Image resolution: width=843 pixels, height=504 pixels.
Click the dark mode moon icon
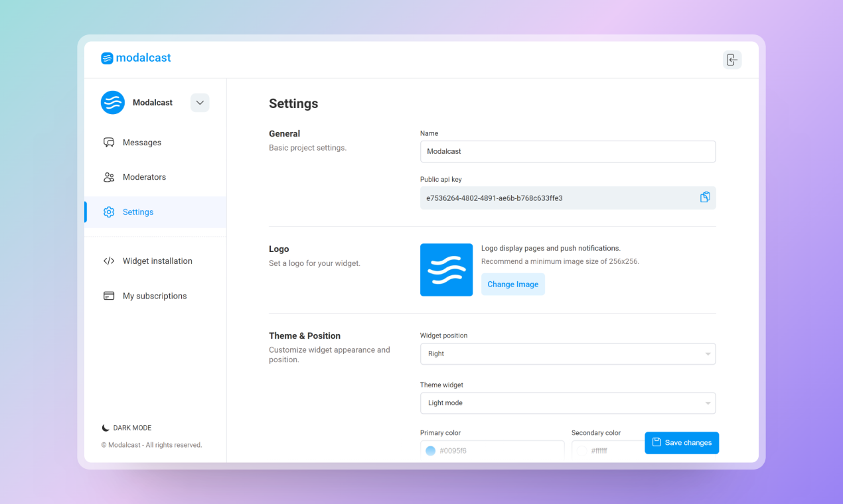(105, 428)
